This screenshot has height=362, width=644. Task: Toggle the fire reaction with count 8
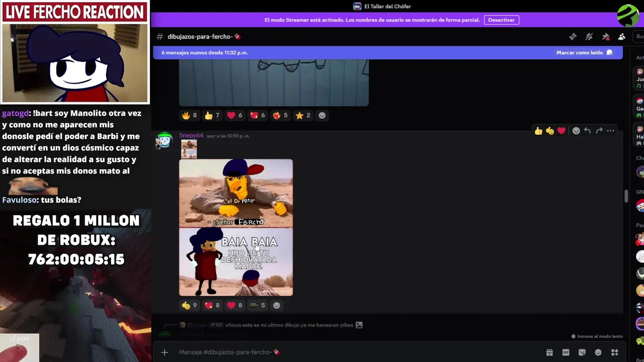(x=190, y=116)
